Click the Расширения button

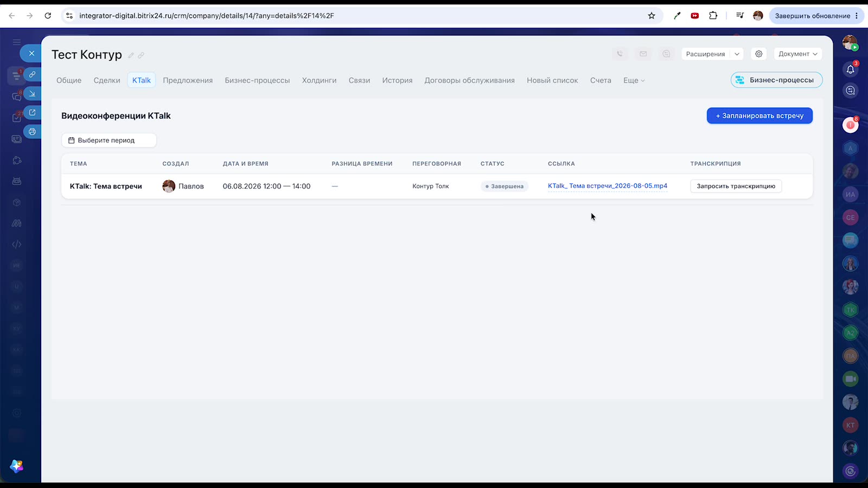pyautogui.click(x=705, y=54)
